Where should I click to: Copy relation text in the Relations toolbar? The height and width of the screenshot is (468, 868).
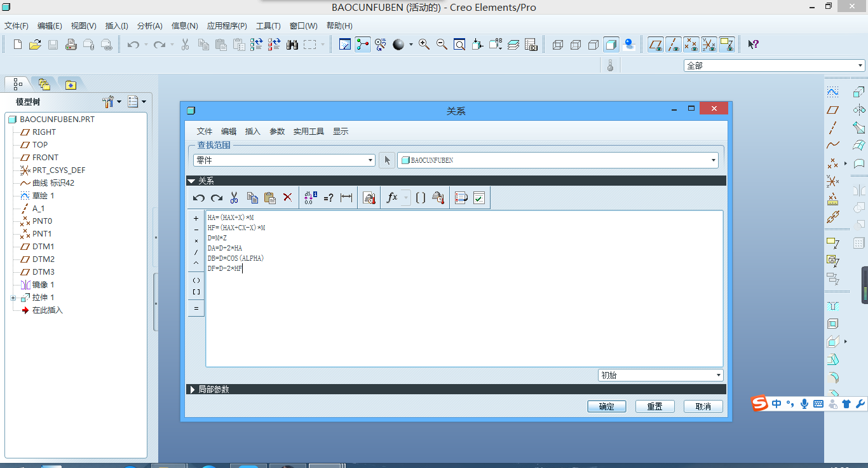[252, 198]
